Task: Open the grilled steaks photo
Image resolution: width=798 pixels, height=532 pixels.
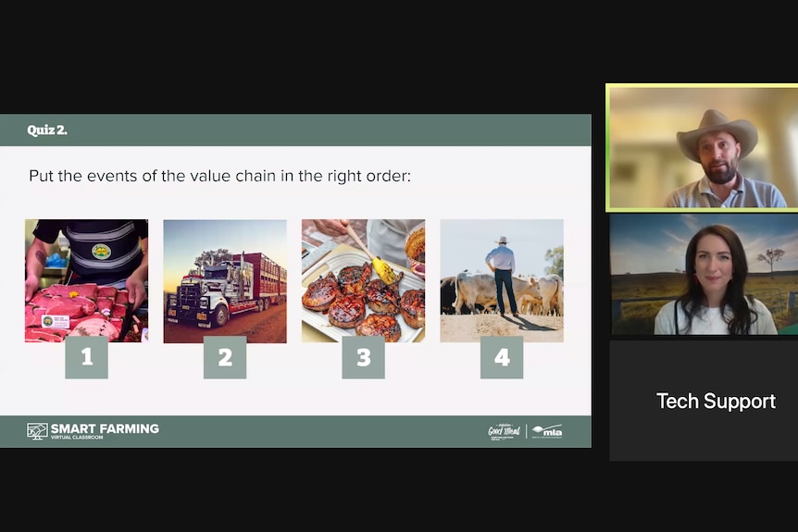Action: pos(364,280)
